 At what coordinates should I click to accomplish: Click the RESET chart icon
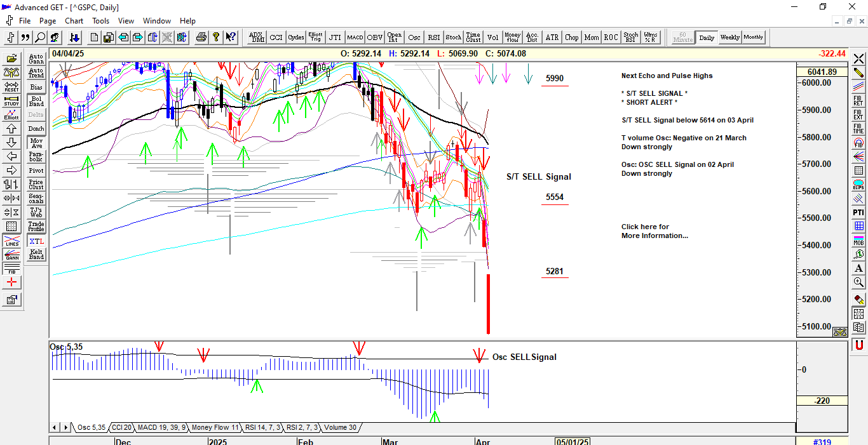point(11,86)
